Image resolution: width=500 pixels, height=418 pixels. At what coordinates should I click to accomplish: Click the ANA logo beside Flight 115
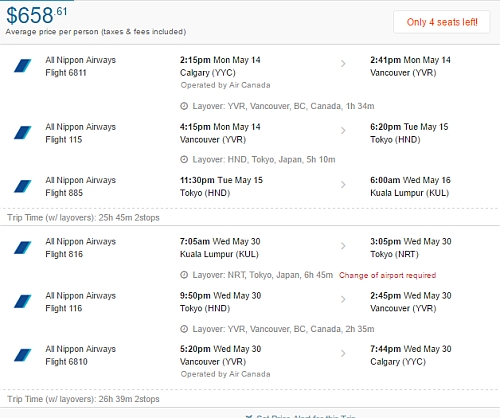tap(23, 133)
